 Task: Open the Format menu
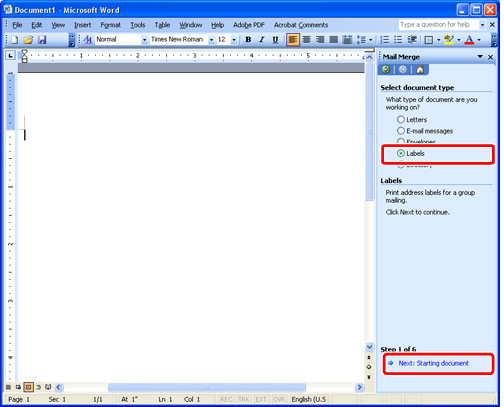(x=110, y=25)
